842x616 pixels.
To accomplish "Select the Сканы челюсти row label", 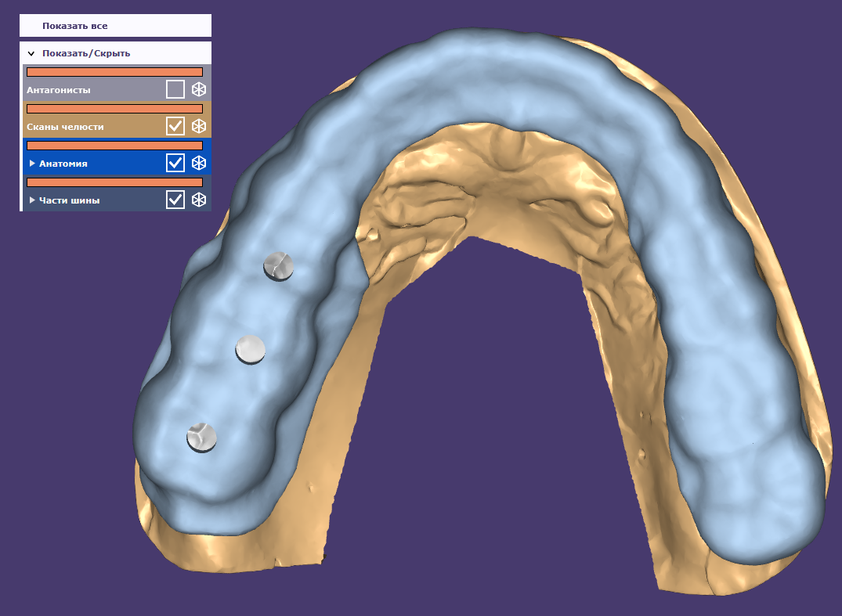I will point(65,127).
